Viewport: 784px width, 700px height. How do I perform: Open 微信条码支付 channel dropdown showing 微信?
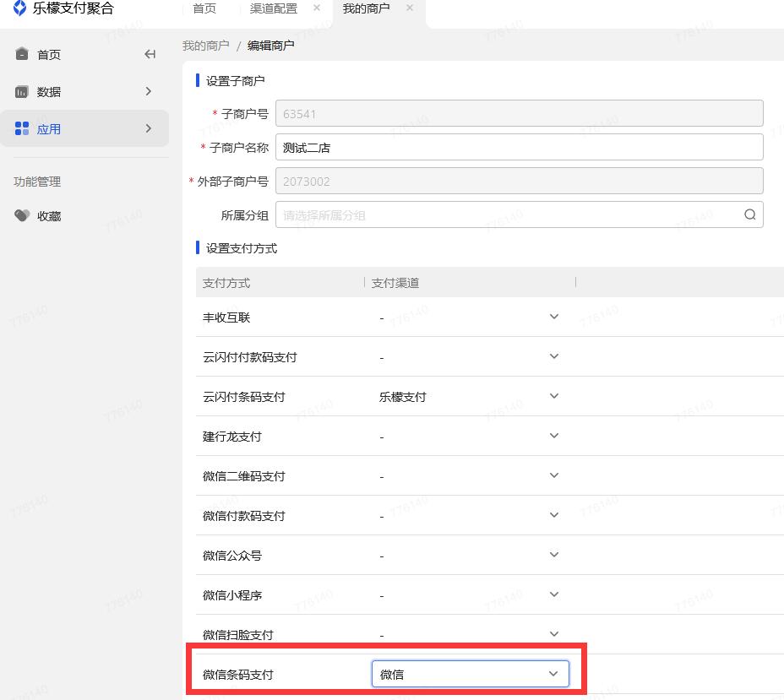(x=470, y=674)
